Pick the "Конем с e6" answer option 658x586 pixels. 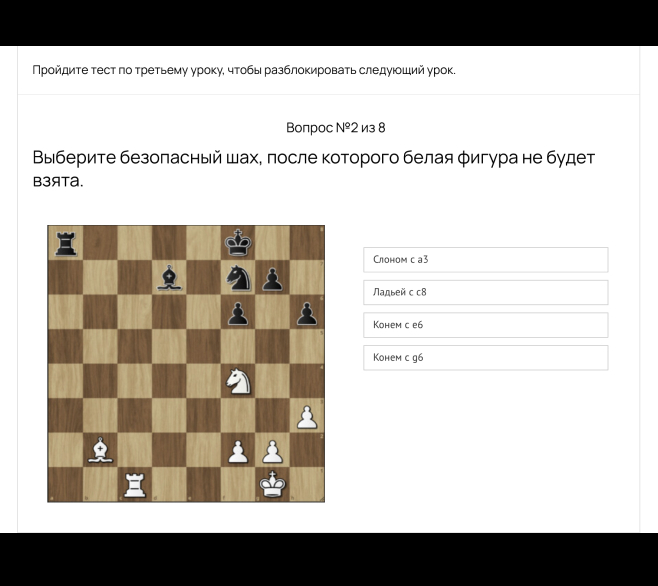coord(485,325)
